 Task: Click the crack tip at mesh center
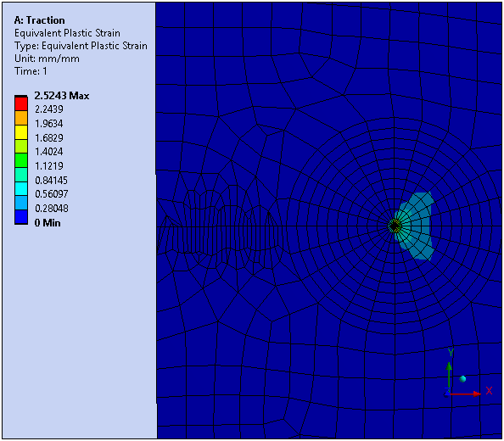coord(395,226)
